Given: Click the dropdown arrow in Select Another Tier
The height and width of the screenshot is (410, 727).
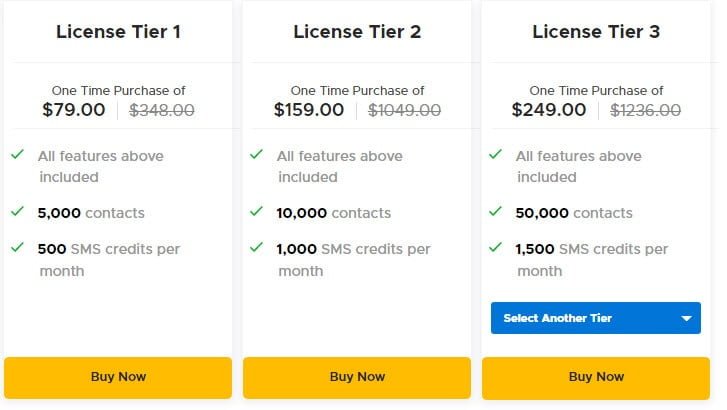Looking at the screenshot, I should 687,319.
